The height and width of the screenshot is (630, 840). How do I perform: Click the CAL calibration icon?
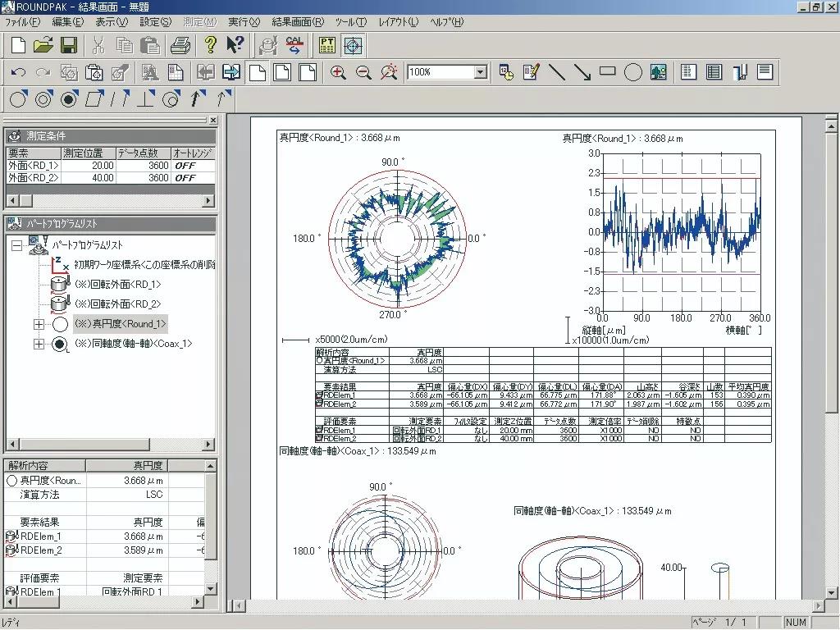point(294,45)
